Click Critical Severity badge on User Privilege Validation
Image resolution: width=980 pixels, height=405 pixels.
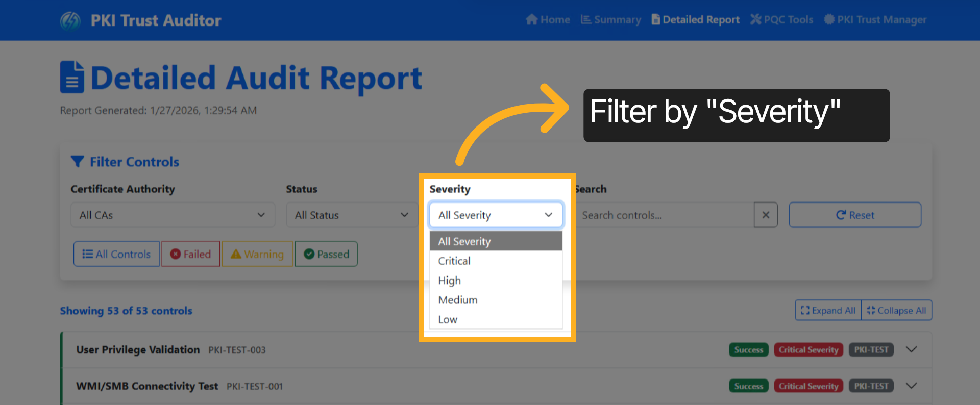pyautogui.click(x=808, y=350)
